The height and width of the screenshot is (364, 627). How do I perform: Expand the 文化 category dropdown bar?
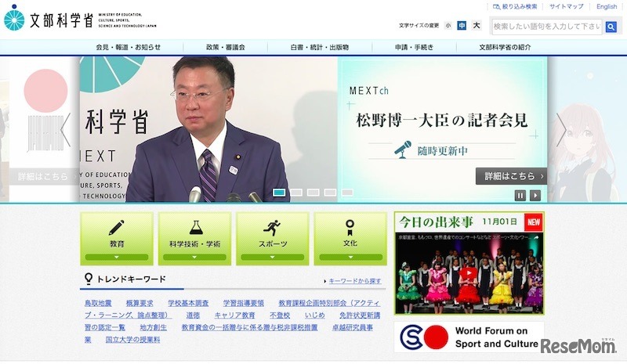pyautogui.click(x=350, y=258)
